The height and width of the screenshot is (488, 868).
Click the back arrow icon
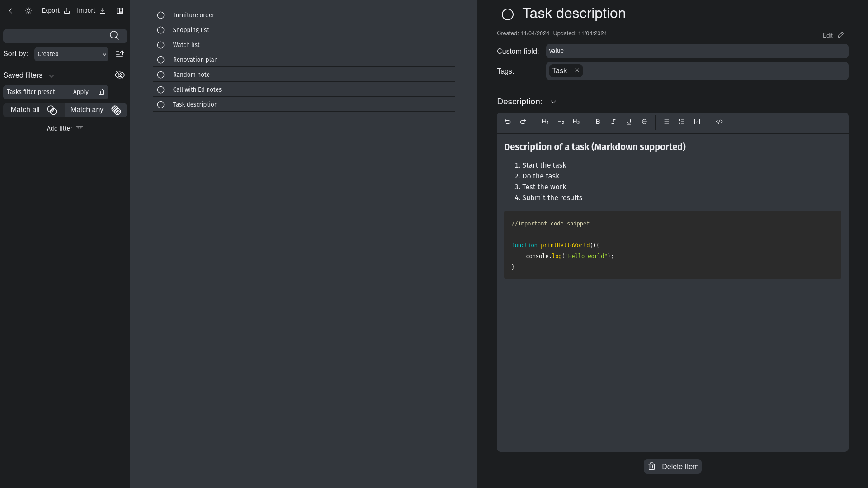pyautogui.click(x=11, y=11)
